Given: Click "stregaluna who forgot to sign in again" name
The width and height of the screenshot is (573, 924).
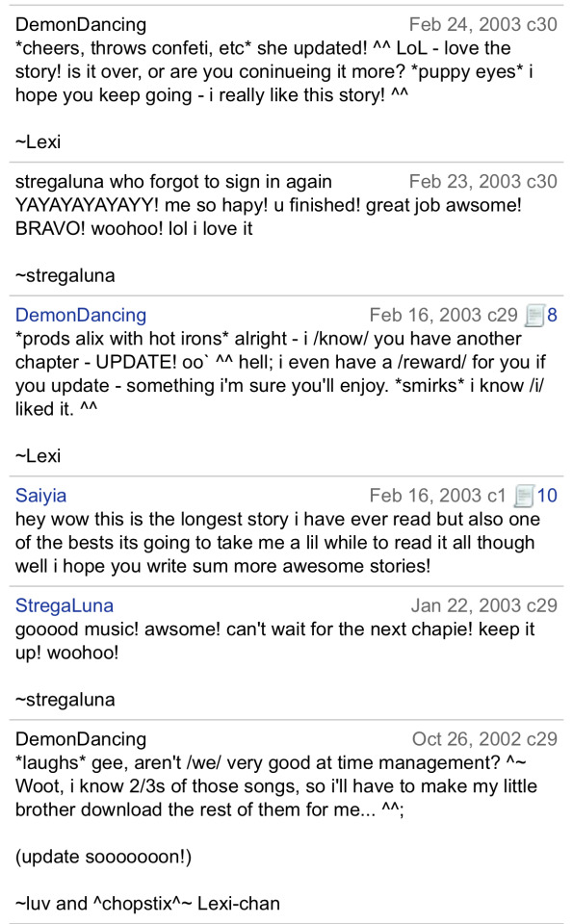Looking at the screenshot, I should [173, 181].
